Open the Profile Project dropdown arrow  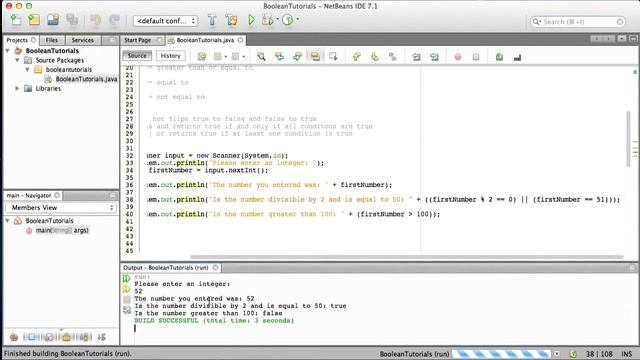coord(297,19)
